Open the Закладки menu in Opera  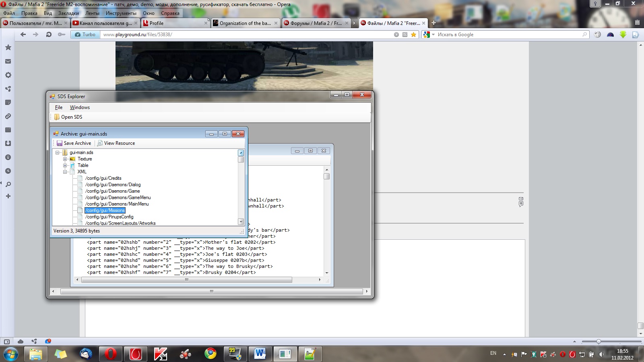(x=68, y=13)
